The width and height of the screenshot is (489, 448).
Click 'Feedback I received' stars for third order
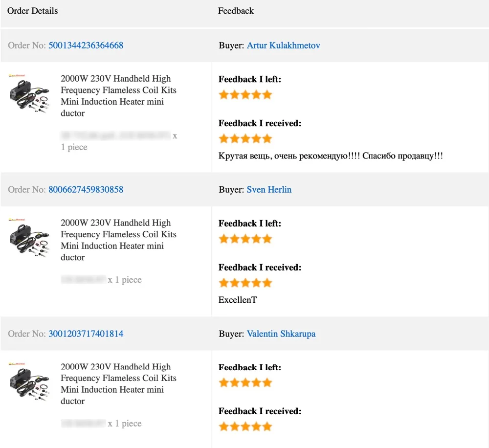click(245, 426)
